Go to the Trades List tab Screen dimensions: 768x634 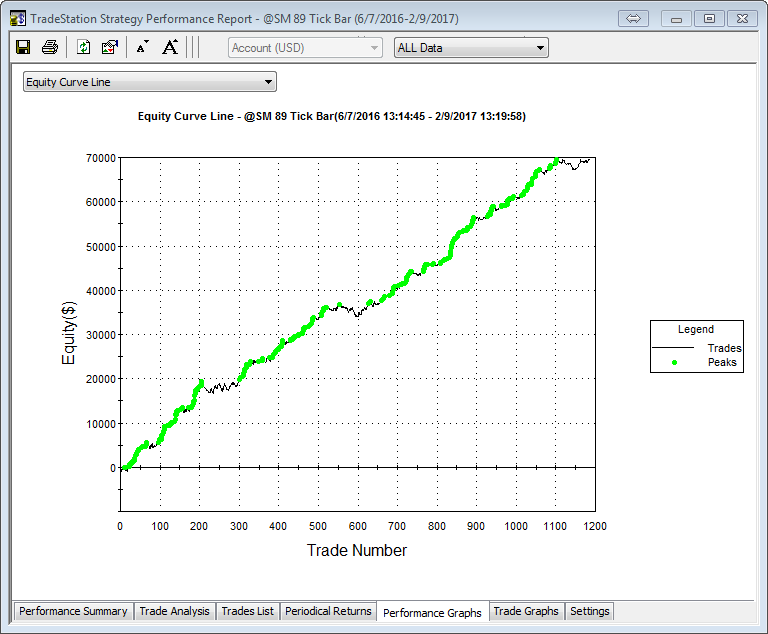(x=247, y=611)
